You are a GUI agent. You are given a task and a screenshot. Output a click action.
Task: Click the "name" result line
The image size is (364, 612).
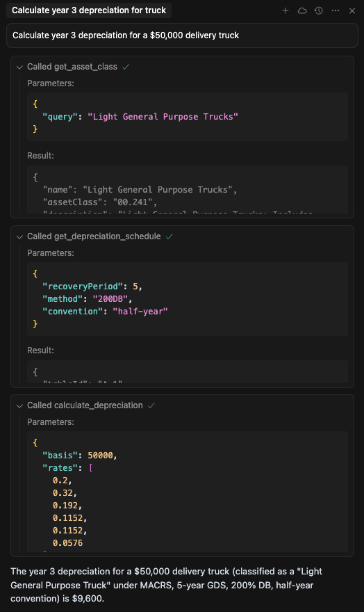coord(140,189)
